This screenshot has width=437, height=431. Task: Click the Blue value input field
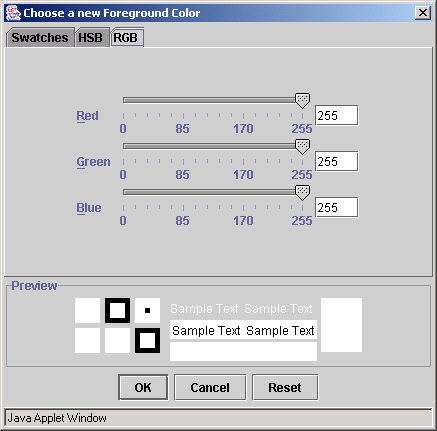pyautogui.click(x=337, y=208)
